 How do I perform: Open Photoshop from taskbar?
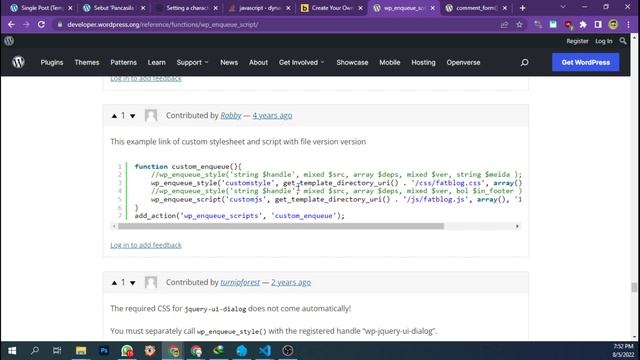(x=104, y=351)
